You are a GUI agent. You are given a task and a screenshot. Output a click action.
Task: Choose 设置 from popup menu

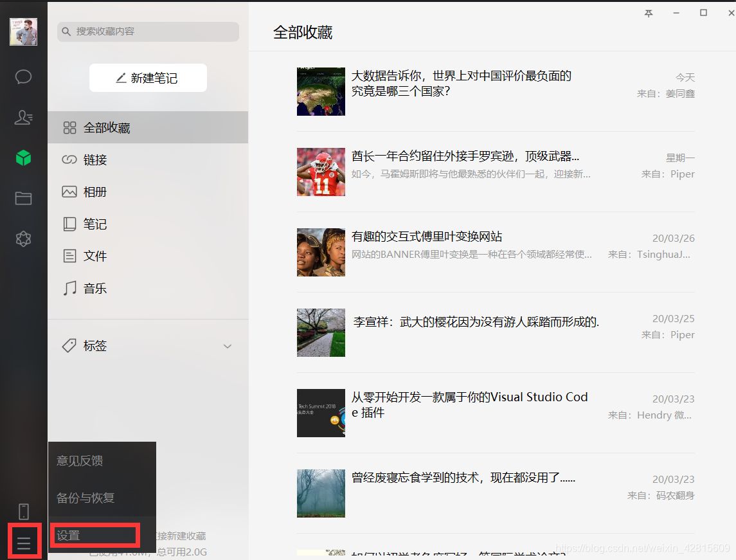click(102, 535)
